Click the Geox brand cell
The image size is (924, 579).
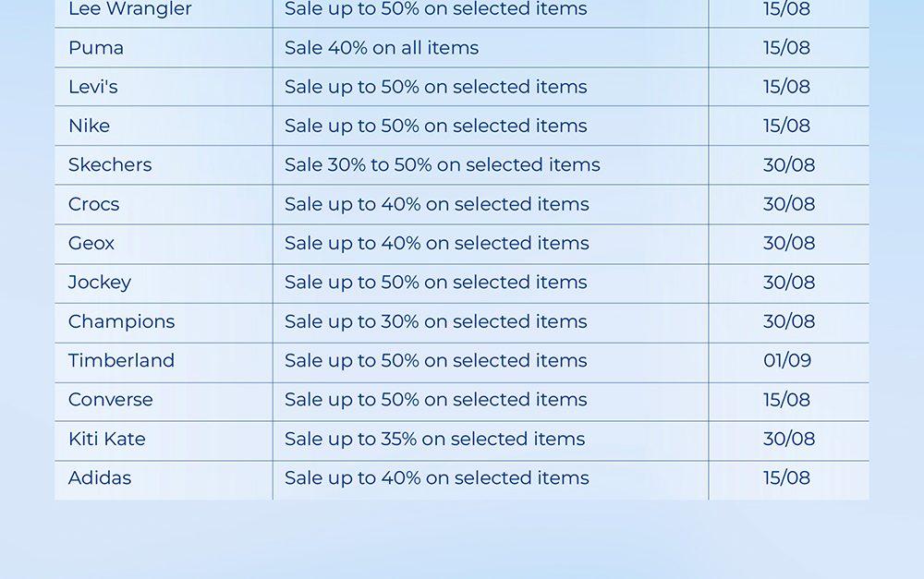pos(91,244)
